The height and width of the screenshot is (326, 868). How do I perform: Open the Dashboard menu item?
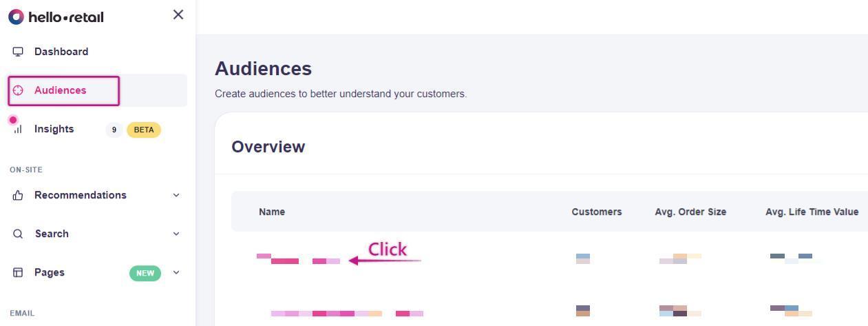click(61, 52)
